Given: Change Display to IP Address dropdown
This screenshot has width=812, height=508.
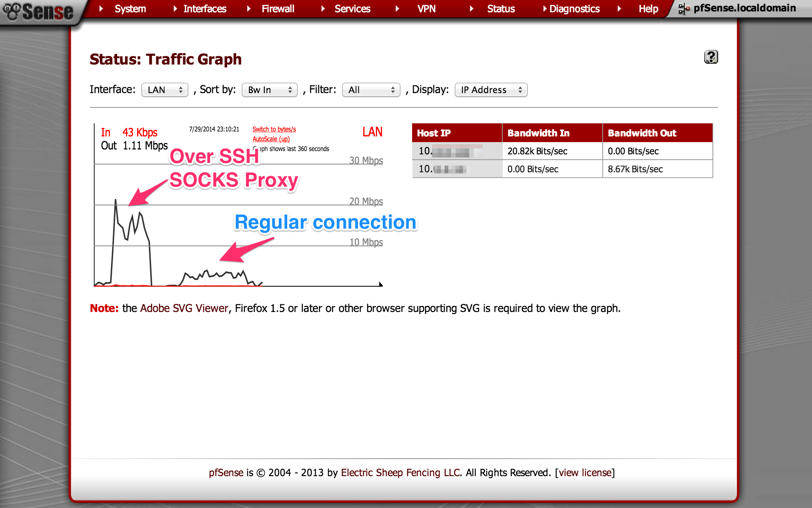Looking at the screenshot, I should pos(491,89).
